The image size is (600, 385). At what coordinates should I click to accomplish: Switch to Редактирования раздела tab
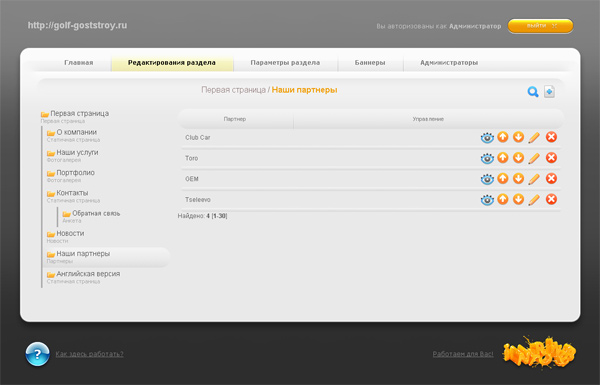(x=172, y=63)
